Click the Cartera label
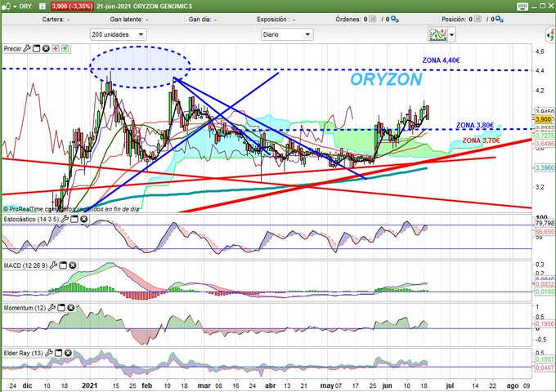Screen dimensions: 556x392 pyautogui.click(x=53, y=20)
